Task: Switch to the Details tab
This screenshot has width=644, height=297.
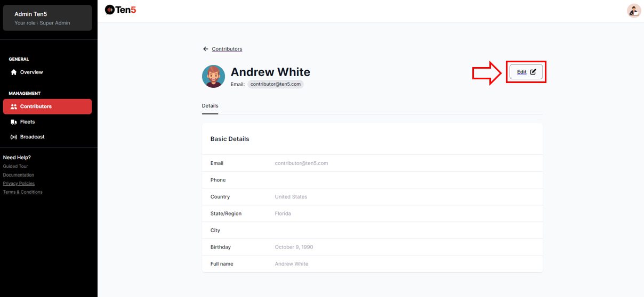Action: click(210, 106)
